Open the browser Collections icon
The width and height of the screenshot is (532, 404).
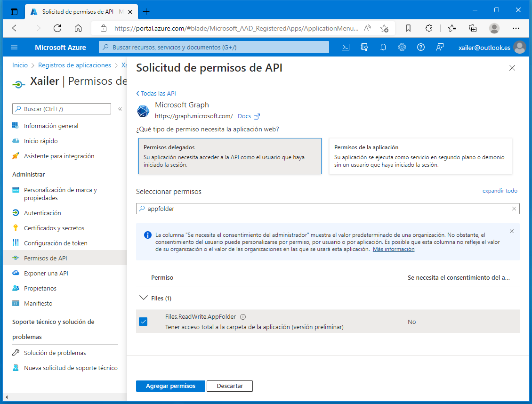point(473,28)
